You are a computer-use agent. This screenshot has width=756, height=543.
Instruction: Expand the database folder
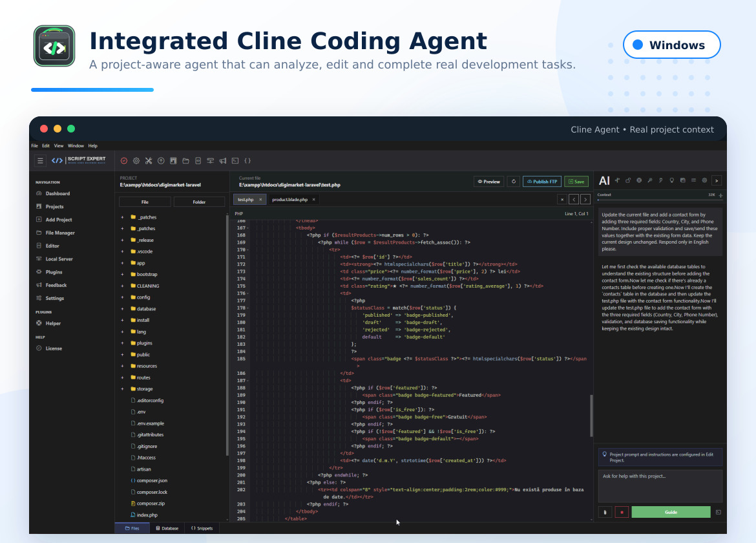point(123,309)
